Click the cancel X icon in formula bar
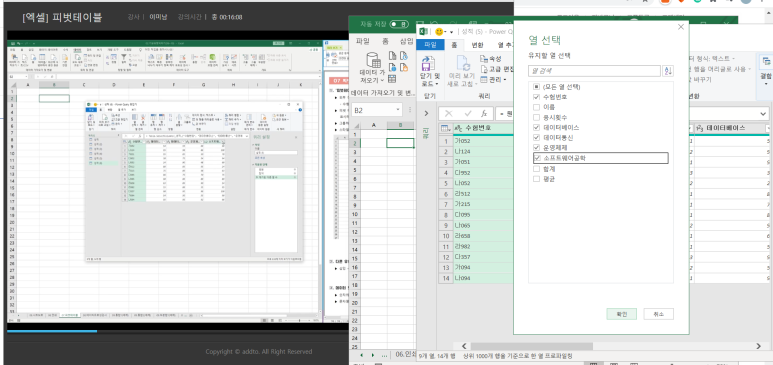The width and height of the screenshot is (773, 365). (448, 113)
